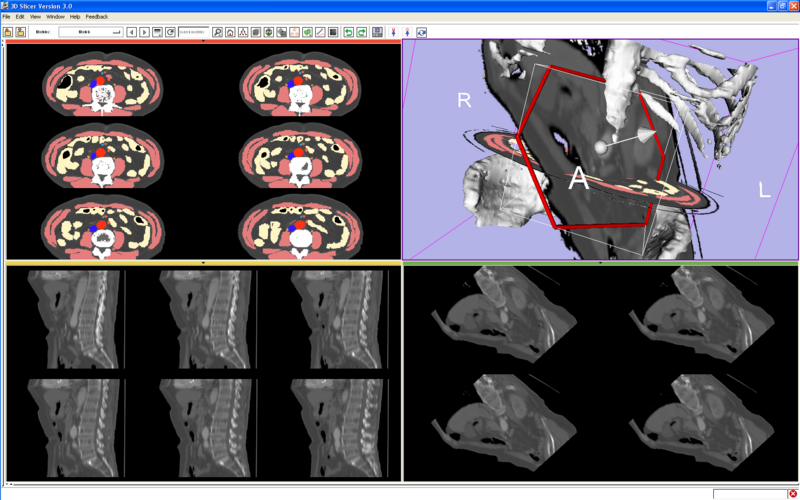Screen dimensions: 800x500
Task: Open the Colors module icon
Action: pos(333,32)
